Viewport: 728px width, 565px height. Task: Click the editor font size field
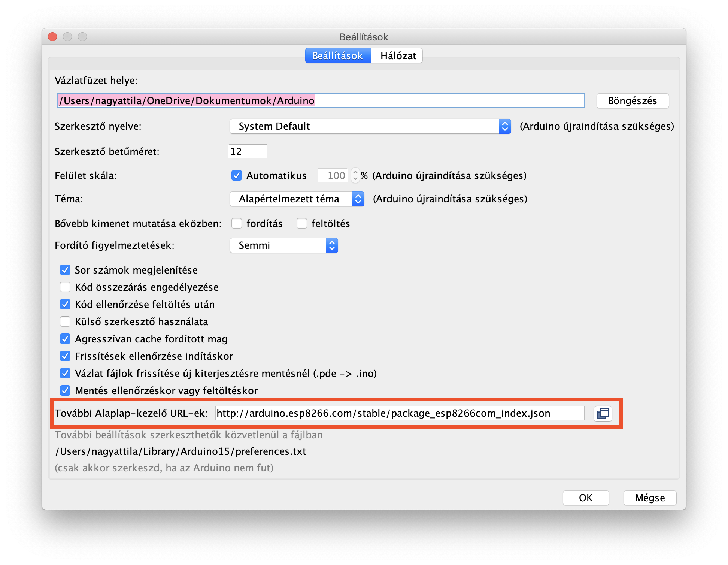pyautogui.click(x=248, y=151)
